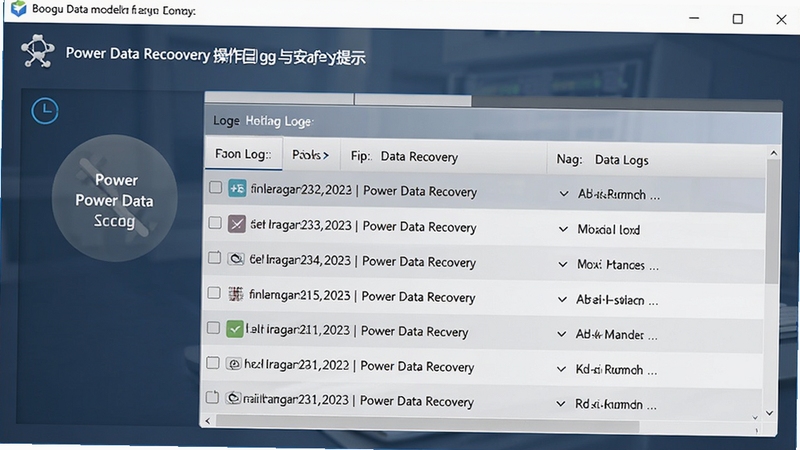This screenshot has height=450, width=800.
Task: Maximize the application window
Action: click(738, 19)
